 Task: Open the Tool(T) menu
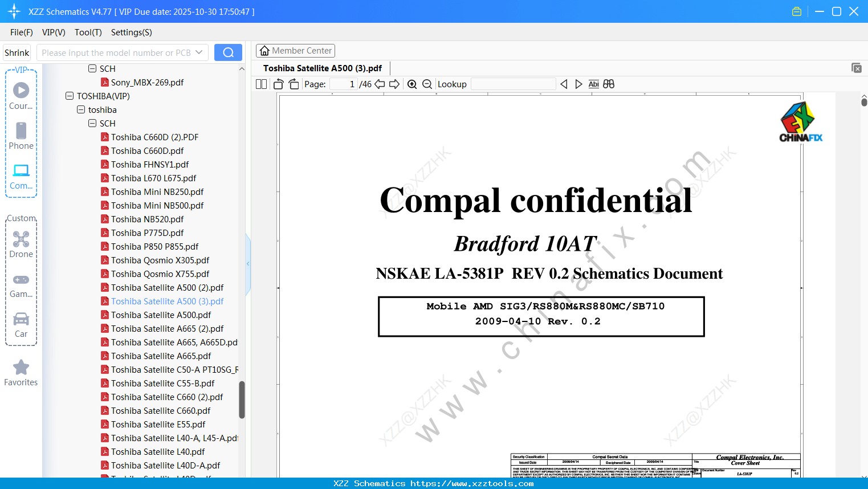tap(88, 32)
